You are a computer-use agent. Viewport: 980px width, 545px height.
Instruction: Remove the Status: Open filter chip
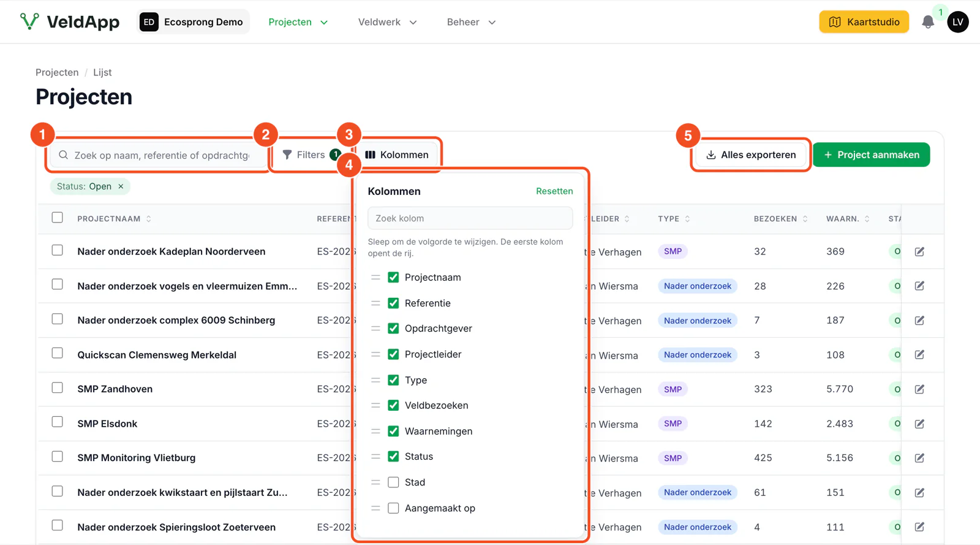[x=121, y=186]
